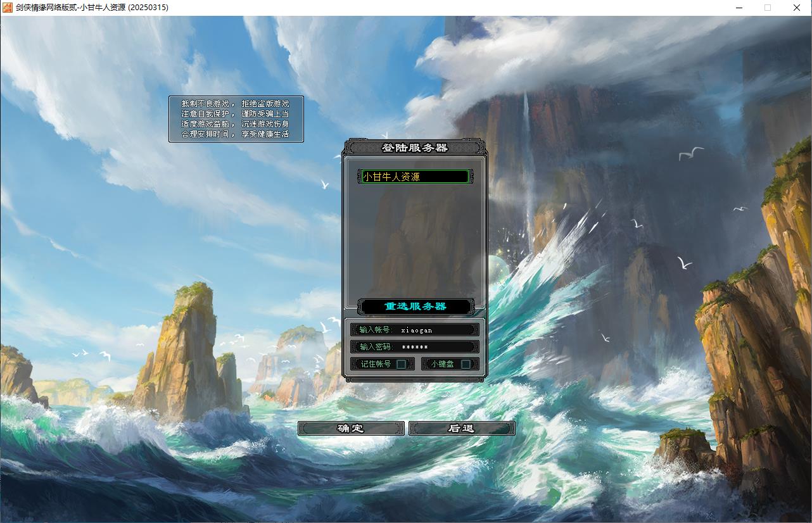The width and height of the screenshot is (812, 523).
Task: Click the game app icon in title bar
Action: point(8,8)
